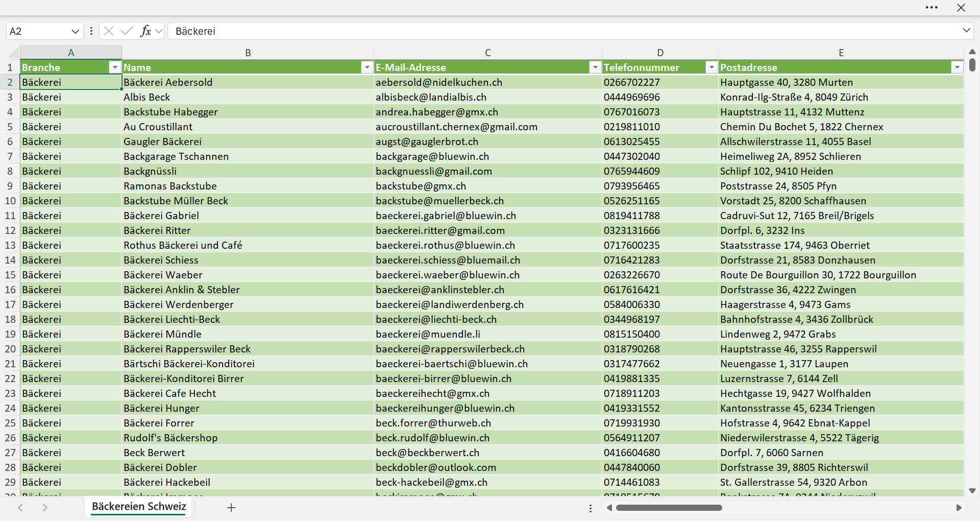Image resolution: width=980 pixels, height=521 pixels.
Task: Open the Postadresse filter dropdown
Action: (x=957, y=67)
